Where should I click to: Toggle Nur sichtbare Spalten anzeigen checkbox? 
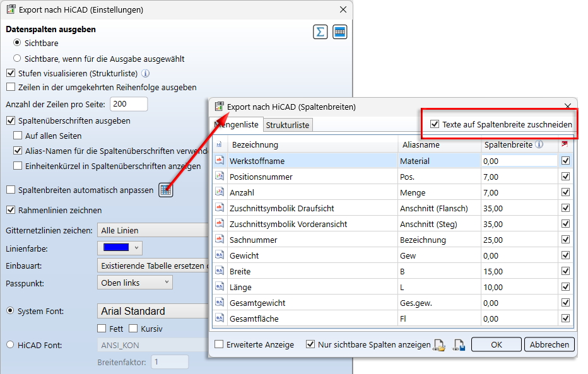[310, 344]
